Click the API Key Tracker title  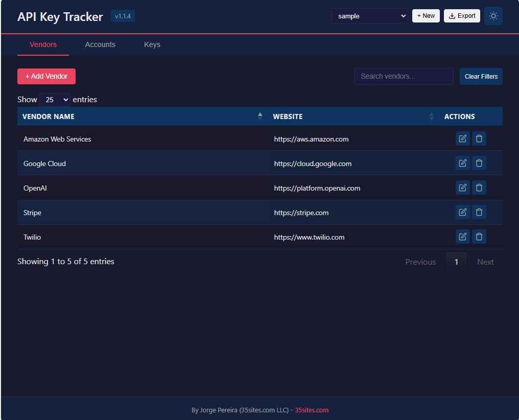point(60,16)
